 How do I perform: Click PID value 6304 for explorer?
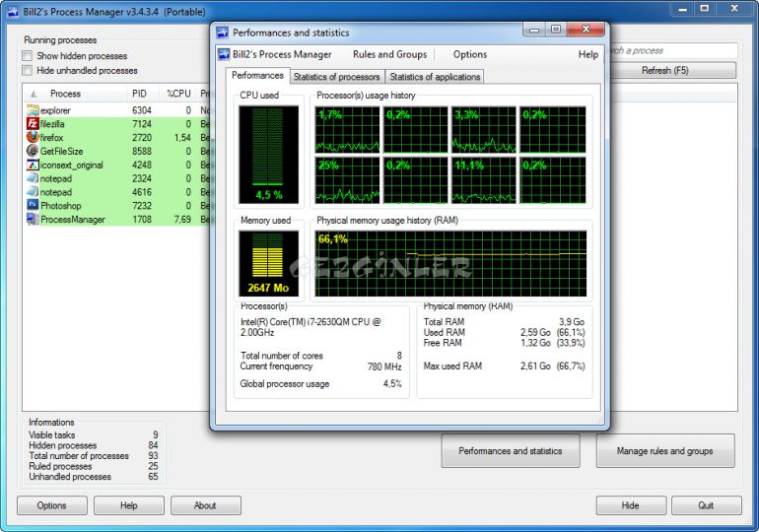pos(142,110)
